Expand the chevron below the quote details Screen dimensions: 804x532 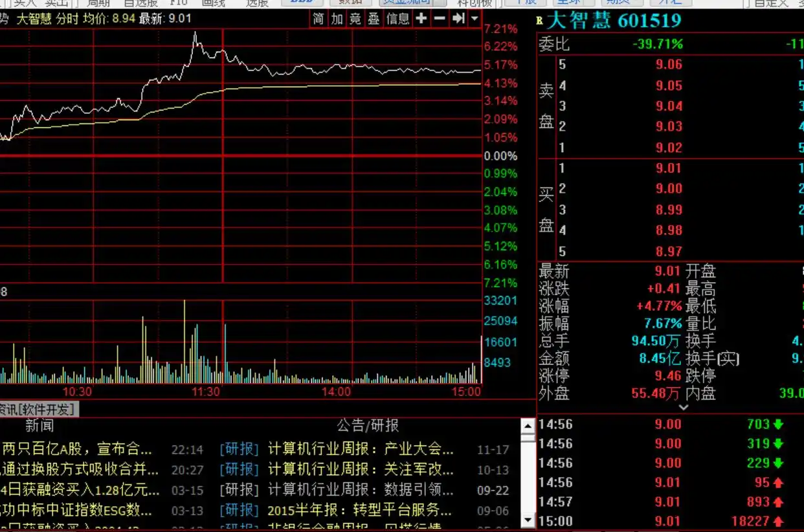[683, 408]
